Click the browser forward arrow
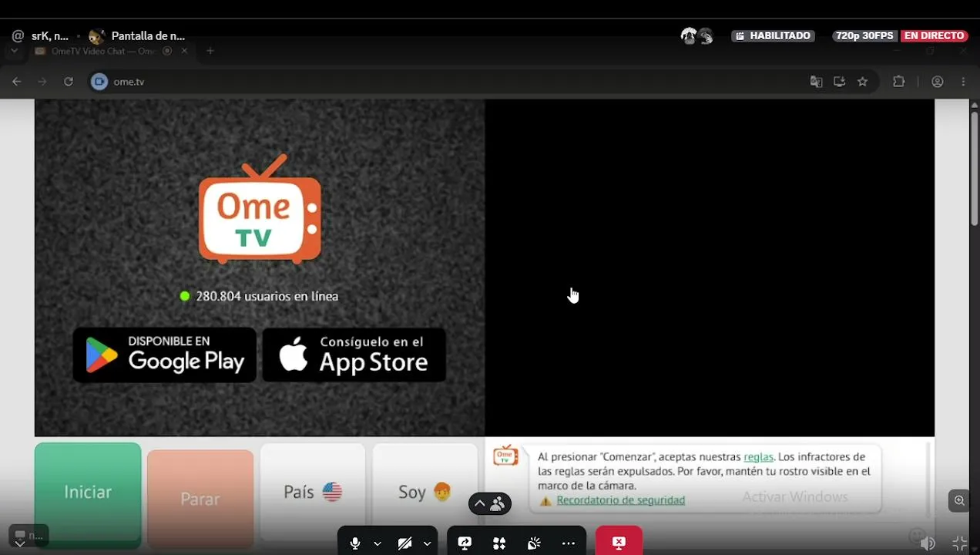 pyautogui.click(x=42, y=82)
